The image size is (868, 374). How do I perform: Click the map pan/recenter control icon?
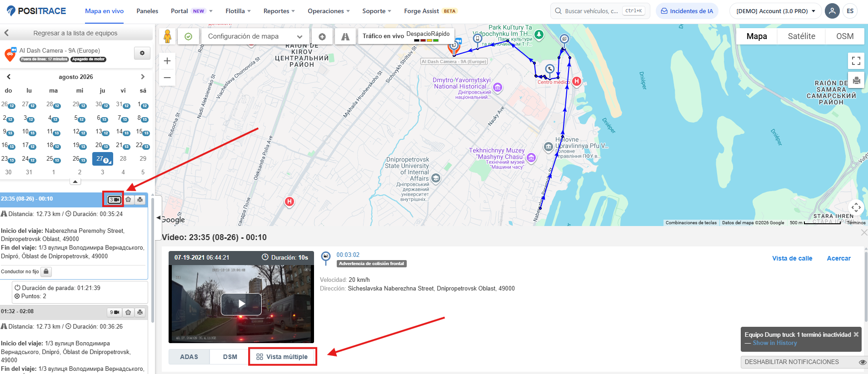tap(856, 207)
